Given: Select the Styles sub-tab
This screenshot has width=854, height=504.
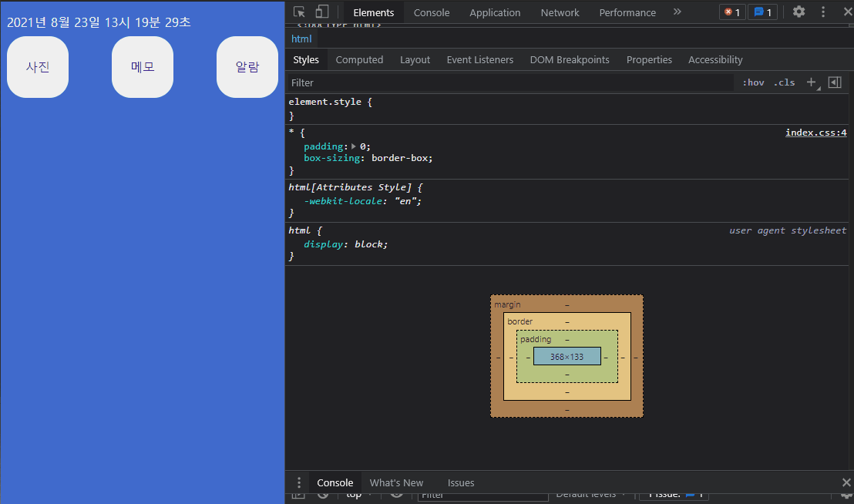Looking at the screenshot, I should coord(306,60).
